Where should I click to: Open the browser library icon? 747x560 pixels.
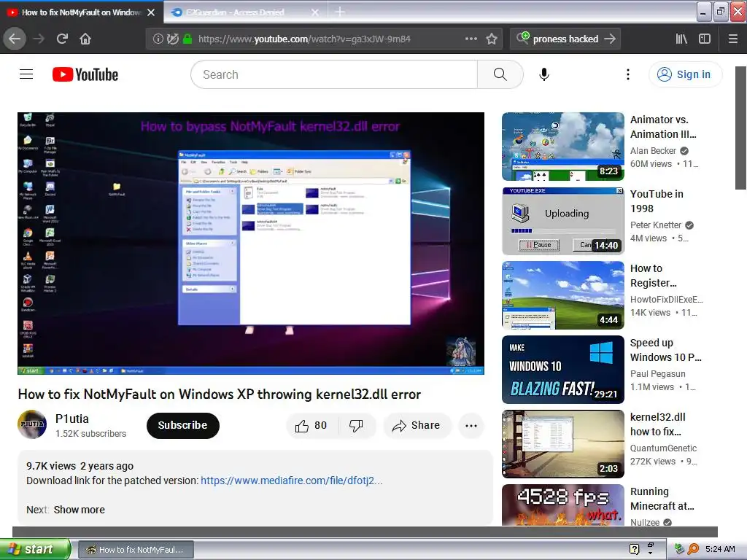tap(681, 39)
